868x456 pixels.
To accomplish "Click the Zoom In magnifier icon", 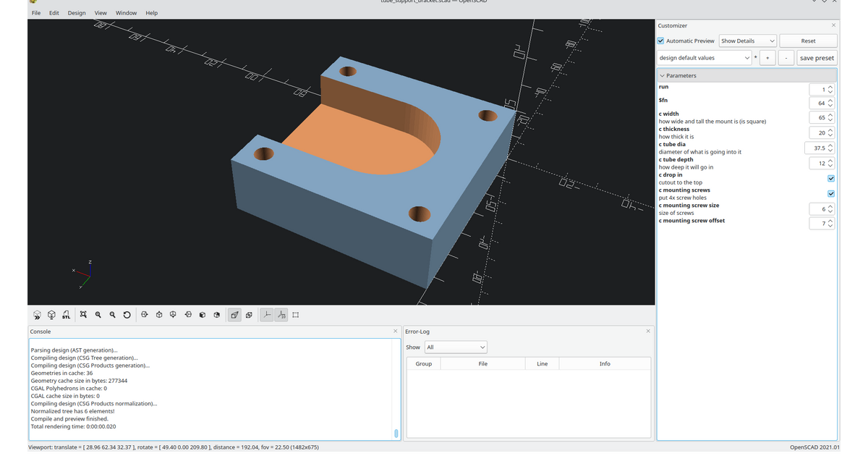I will coord(98,314).
